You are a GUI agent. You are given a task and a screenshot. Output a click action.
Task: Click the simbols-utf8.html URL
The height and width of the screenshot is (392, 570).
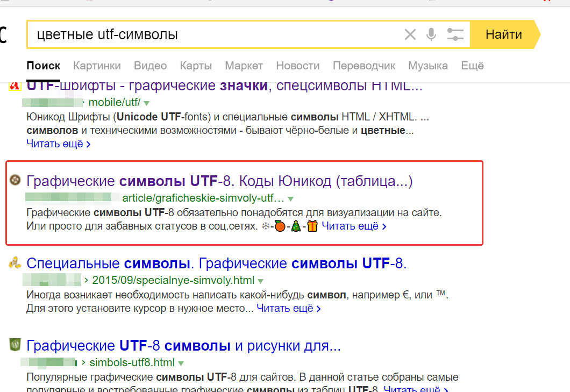pyautogui.click(x=132, y=362)
